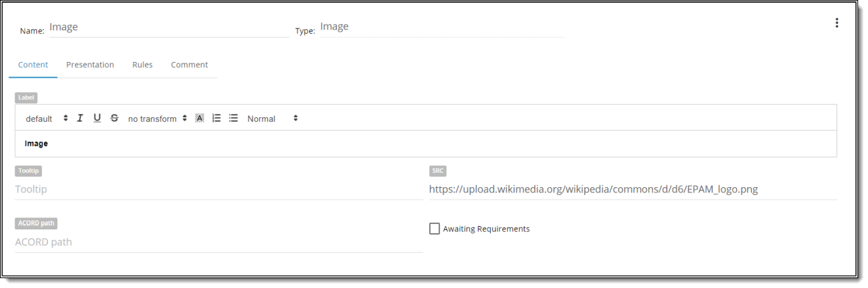Switch to the Presentation tab
This screenshot has width=868, height=288.
tap(90, 65)
